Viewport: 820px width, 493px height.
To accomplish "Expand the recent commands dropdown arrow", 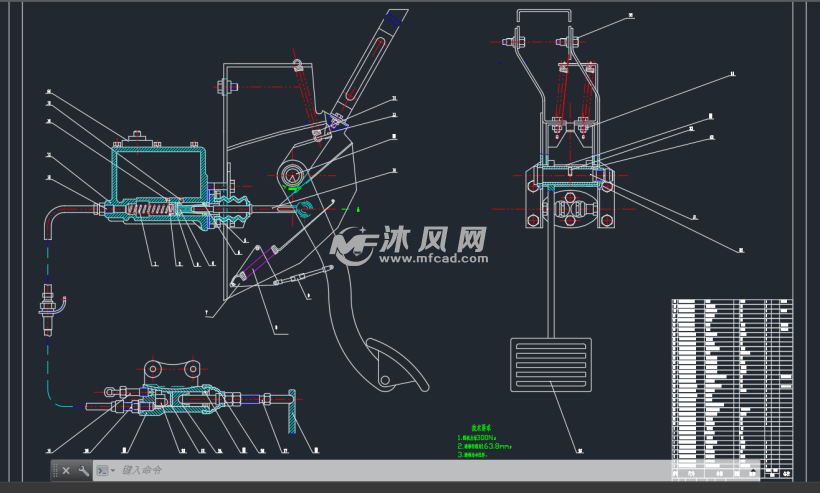I will tap(112, 470).
